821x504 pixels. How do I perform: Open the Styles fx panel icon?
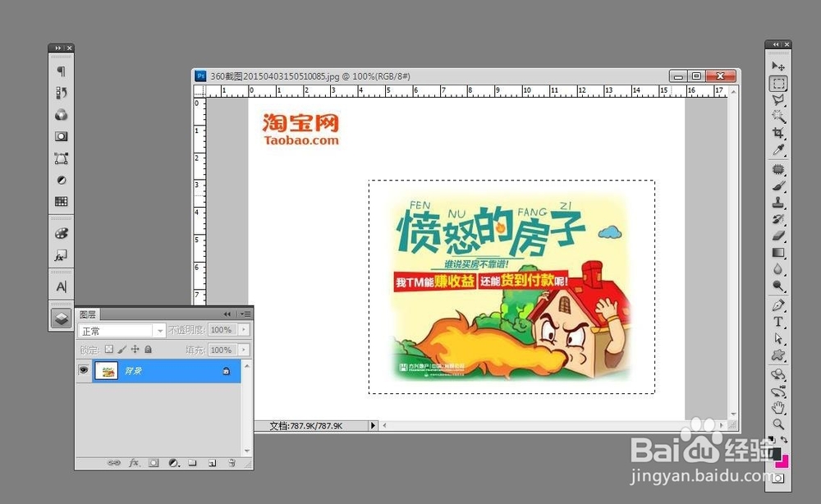[x=62, y=255]
